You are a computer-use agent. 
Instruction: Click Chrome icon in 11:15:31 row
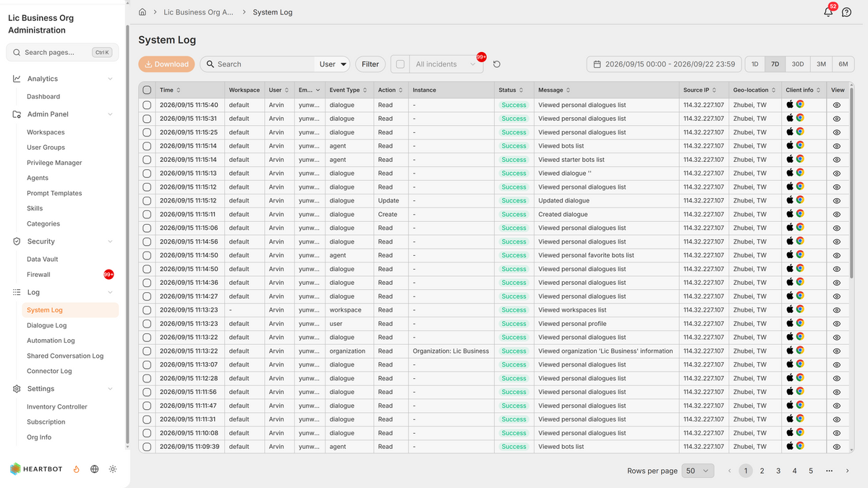pos(800,118)
